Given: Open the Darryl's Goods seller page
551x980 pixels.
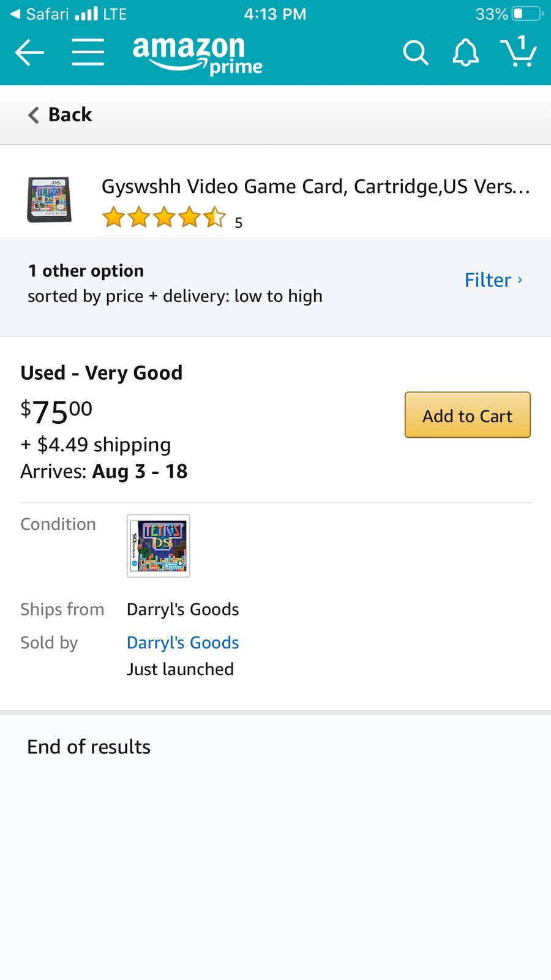Looking at the screenshot, I should tap(182, 643).
